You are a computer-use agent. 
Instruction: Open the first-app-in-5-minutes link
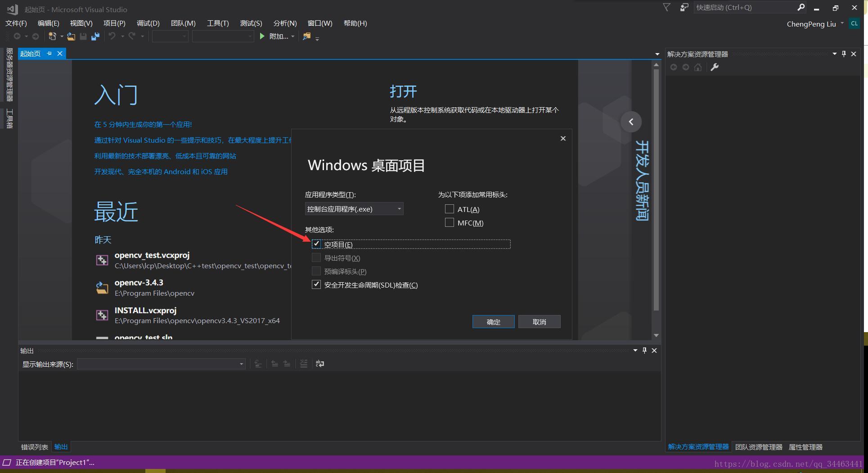[x=143, y=124]
